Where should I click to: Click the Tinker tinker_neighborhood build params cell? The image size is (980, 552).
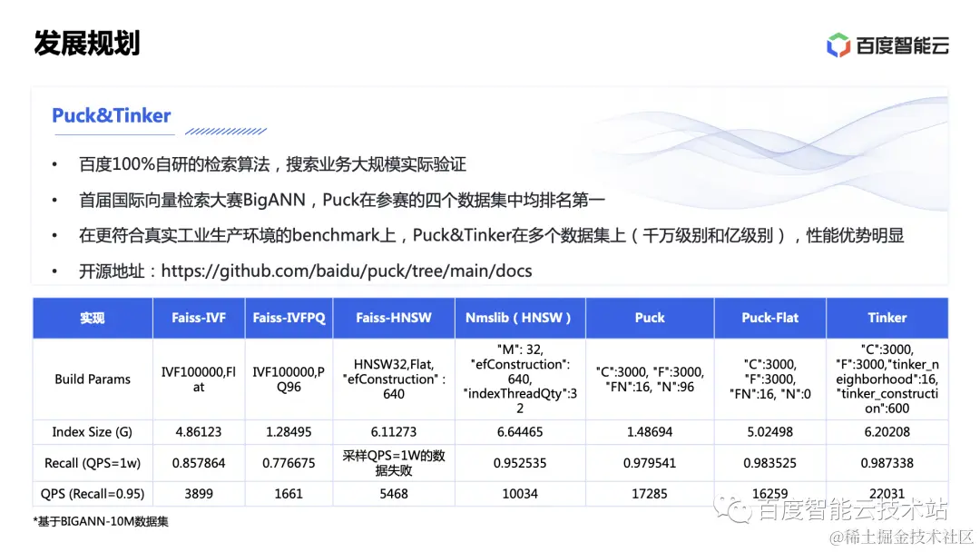[887, 379]
